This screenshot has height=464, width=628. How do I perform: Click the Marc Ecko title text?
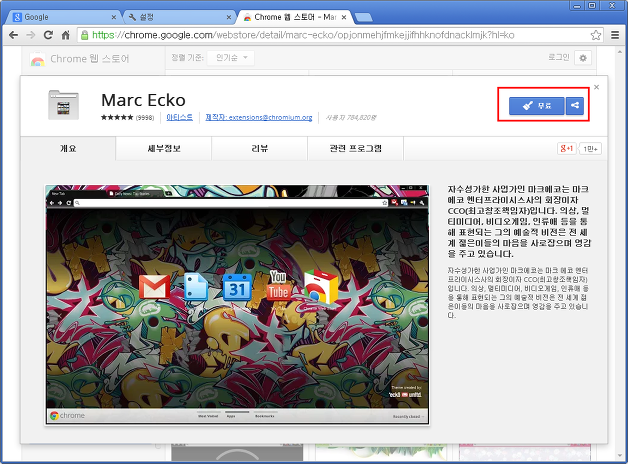[143, 100]
